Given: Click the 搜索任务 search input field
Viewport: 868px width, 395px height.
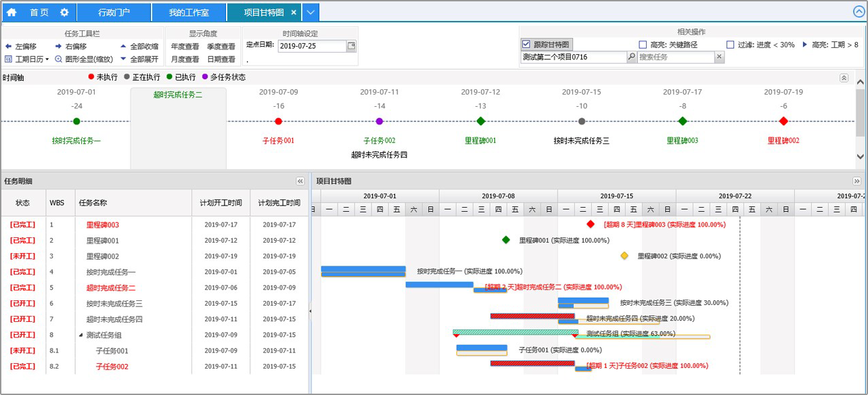Looking at the screenshot, I should [675, 57].
